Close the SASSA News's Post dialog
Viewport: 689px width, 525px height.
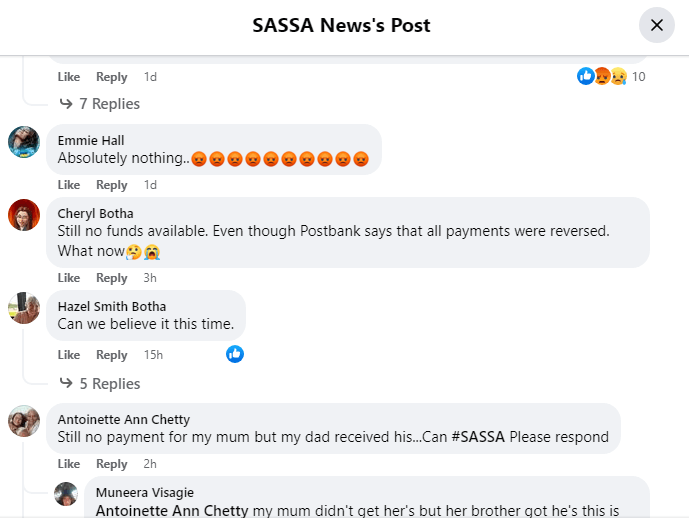click(x=656, y=25)
